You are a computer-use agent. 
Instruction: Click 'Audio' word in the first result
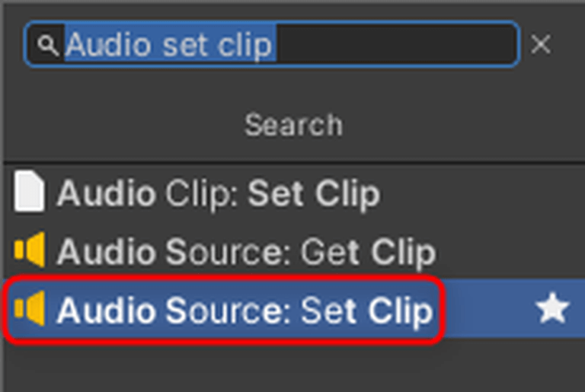pyautogui.click(x=106, y=194)
